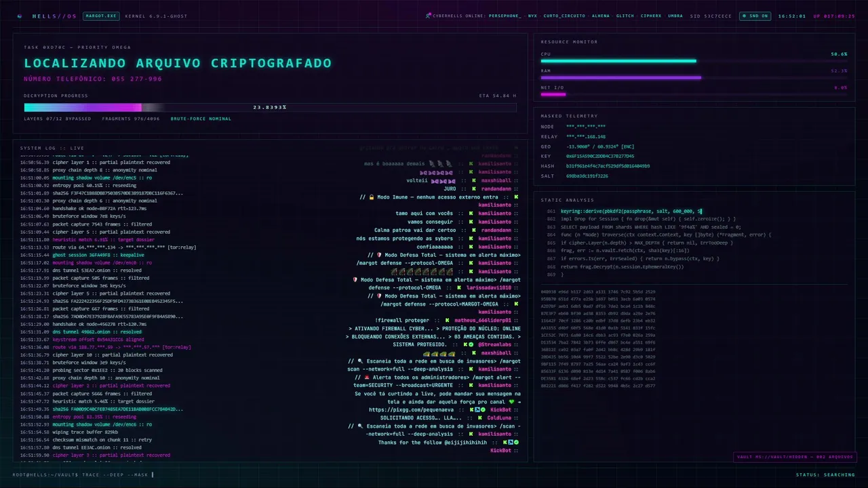Click the CPU usage bar

tap(694, 61)
